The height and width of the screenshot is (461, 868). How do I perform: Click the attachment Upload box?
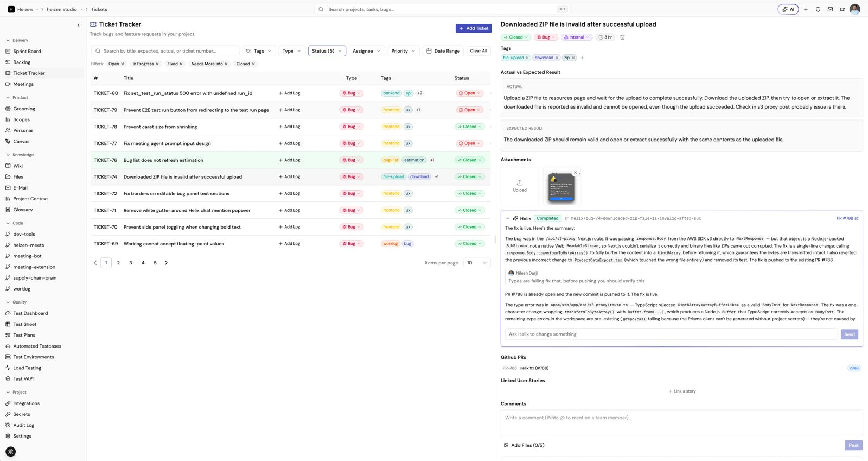(x=520, y=186)
